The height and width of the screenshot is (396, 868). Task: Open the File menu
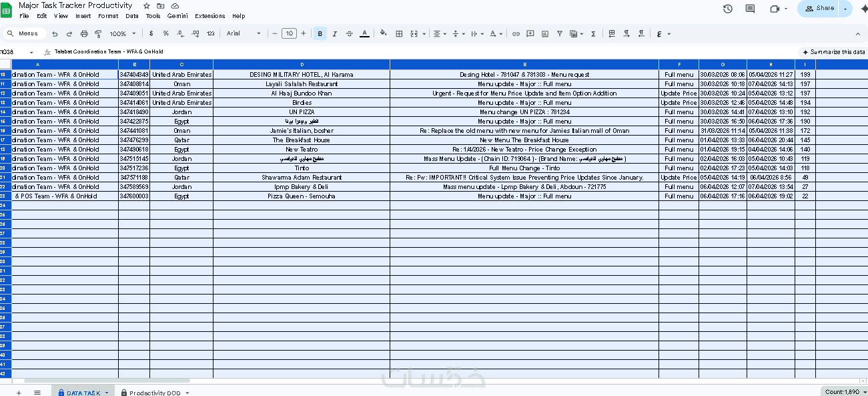click(x=24, y=16)
